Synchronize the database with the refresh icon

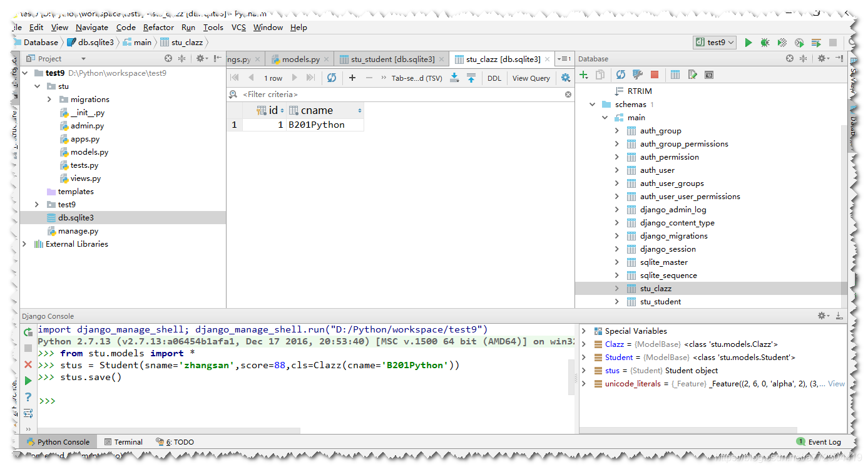coord(620,75)
